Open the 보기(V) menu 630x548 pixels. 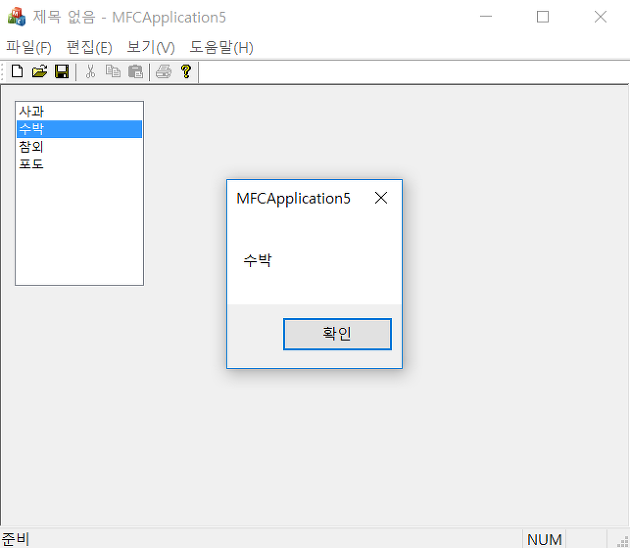pos(151,47)
